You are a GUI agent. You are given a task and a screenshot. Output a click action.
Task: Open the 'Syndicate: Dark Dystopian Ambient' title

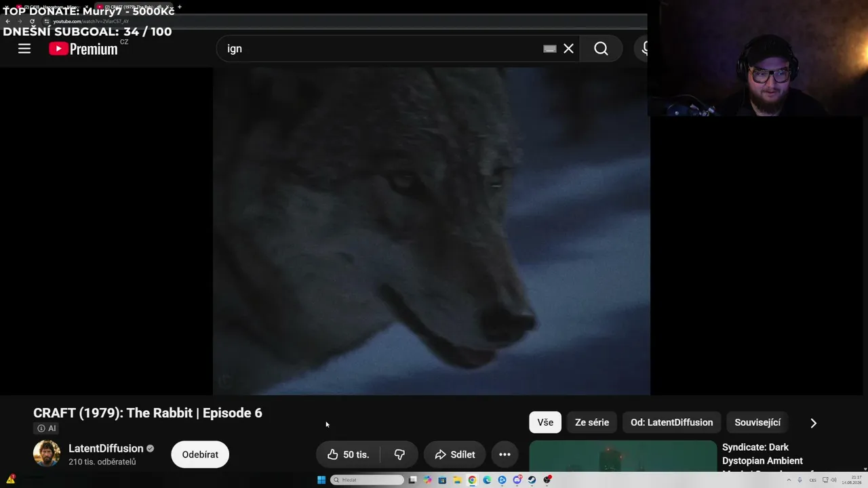[766, 459]
